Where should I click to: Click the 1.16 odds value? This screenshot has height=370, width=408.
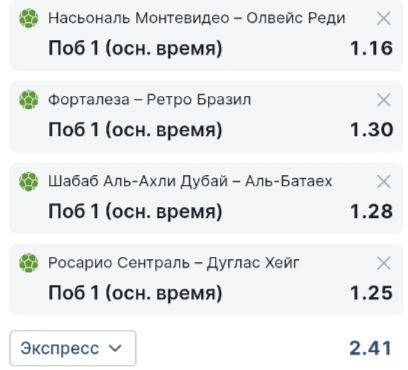click(372, 48)
